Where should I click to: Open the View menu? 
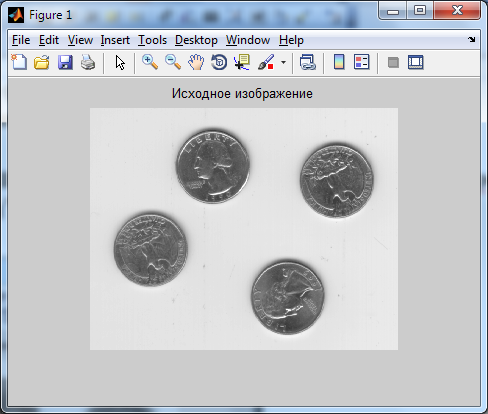[x=80, y=40]
